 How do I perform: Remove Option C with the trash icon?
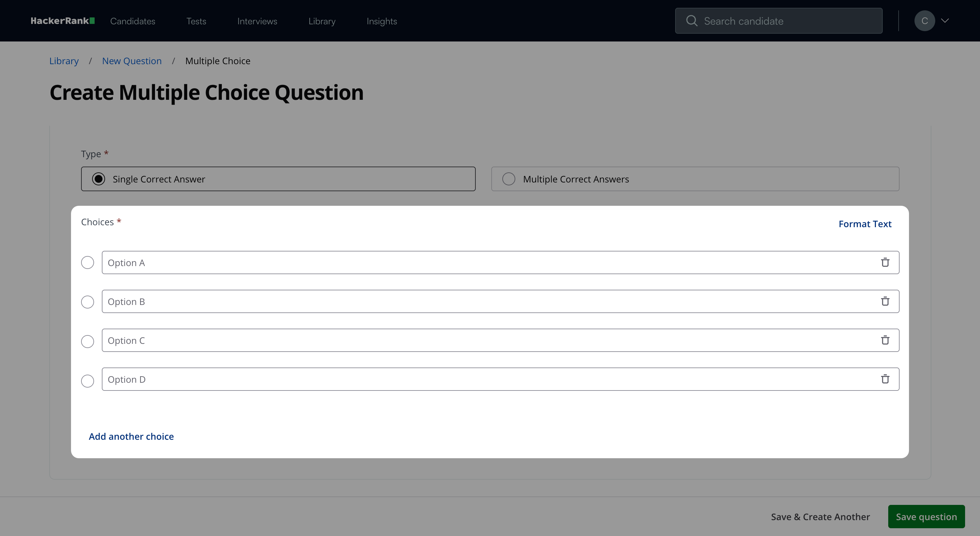click(885, 340)
